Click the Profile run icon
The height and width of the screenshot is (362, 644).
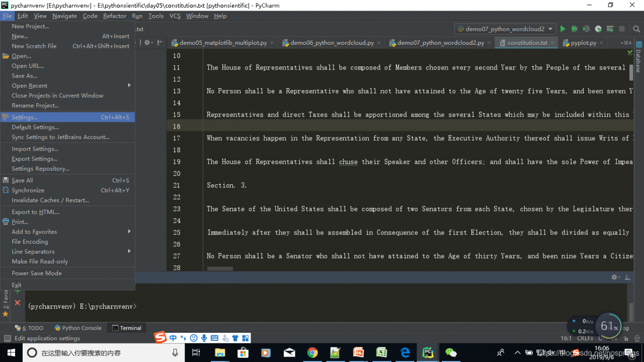coord(598,29)
